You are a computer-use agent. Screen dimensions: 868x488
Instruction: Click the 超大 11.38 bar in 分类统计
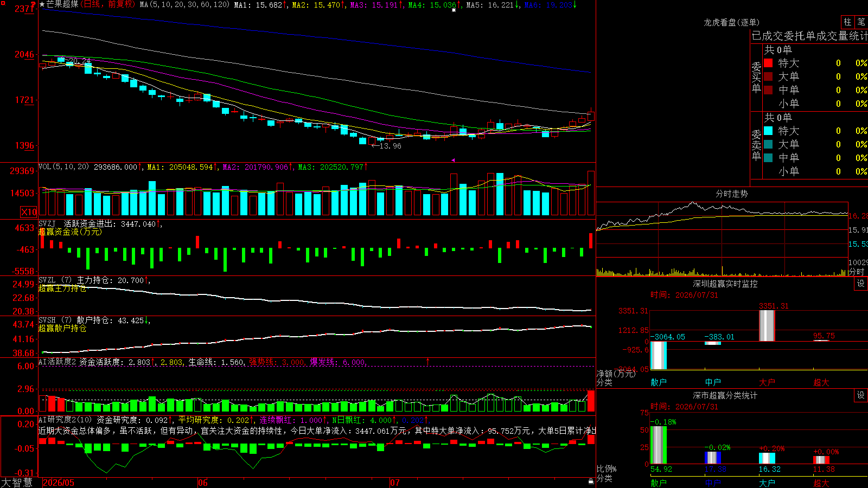coord(821,460)
